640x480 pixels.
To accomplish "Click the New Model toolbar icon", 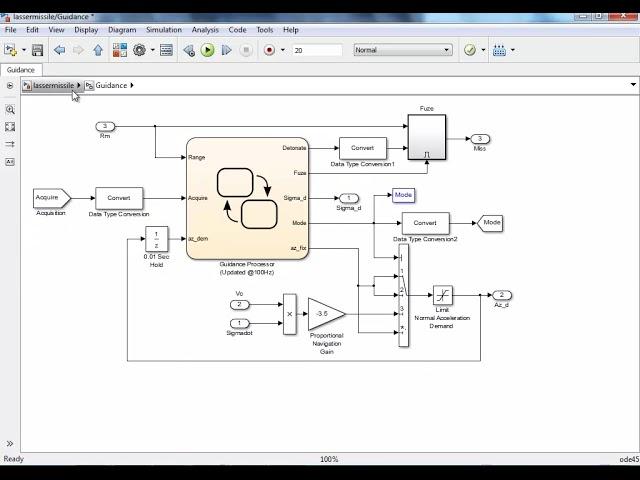I will 10,50.
